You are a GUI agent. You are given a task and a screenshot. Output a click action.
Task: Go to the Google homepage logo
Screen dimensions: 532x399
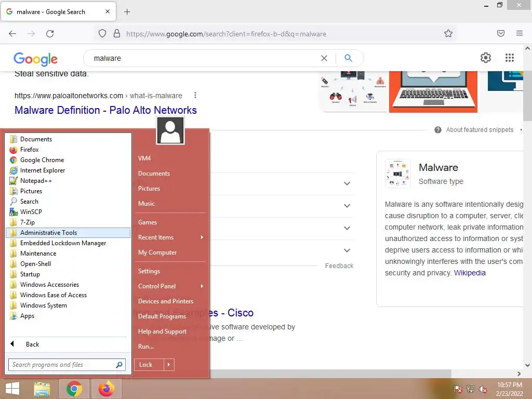pos(36,59)
